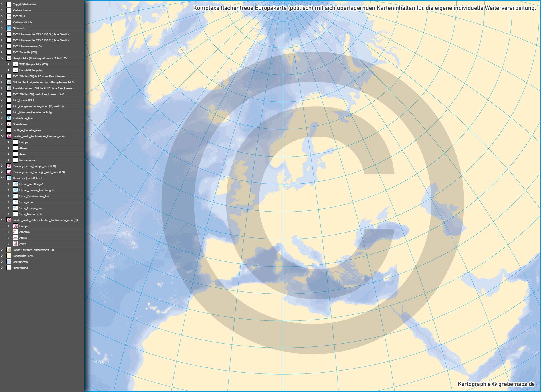Screen dimensions: 541x392
Task: Click the Ozeantiefen layer thumbnail
Action: tap(9, 262)
